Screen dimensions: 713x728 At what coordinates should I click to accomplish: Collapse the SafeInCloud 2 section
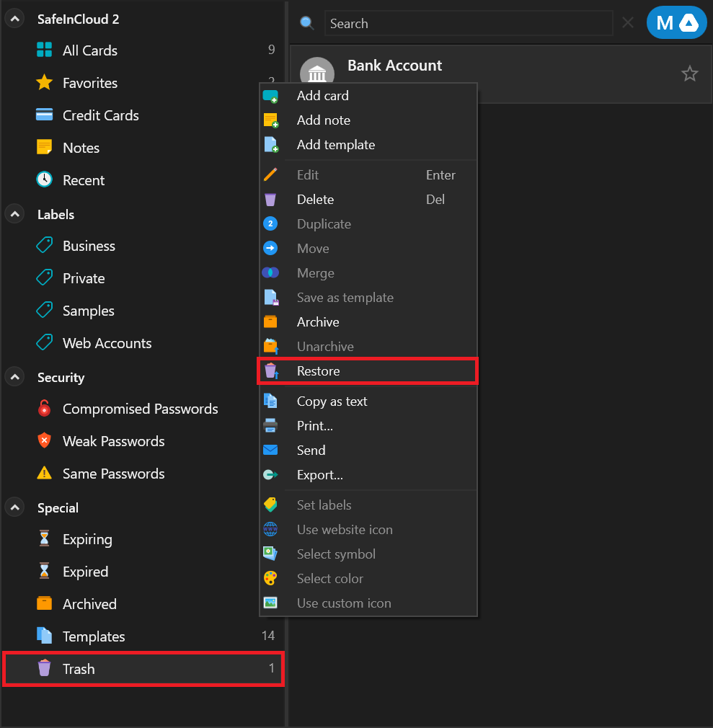[x=15, y=19]
